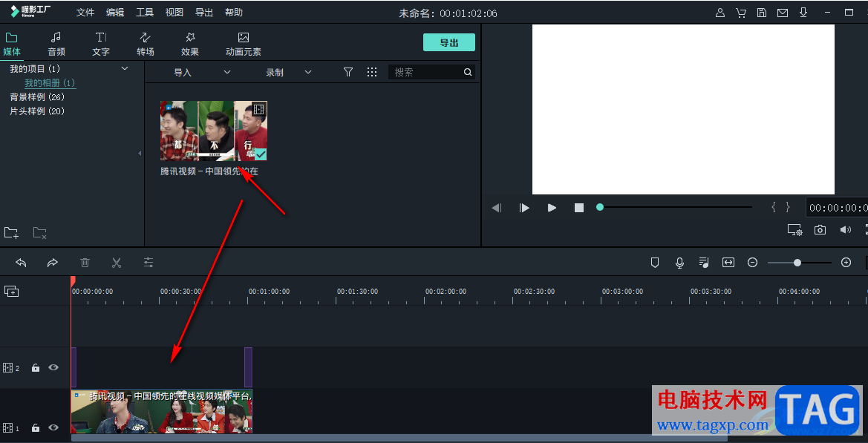Switch to the 转场 transitions tab
This screenshot has width=868, height=443.
(x=145, y=45)
